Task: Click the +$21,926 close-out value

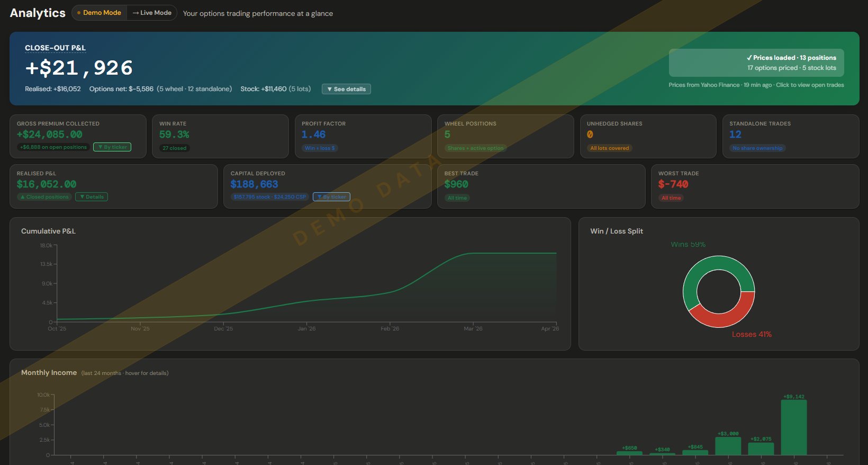Action: coord(79,68)
